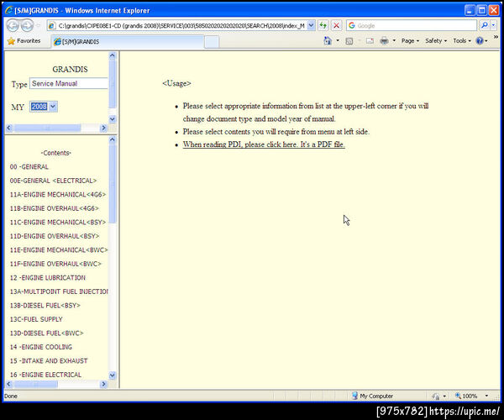Click the Refresh page icon

coord(323,25)
